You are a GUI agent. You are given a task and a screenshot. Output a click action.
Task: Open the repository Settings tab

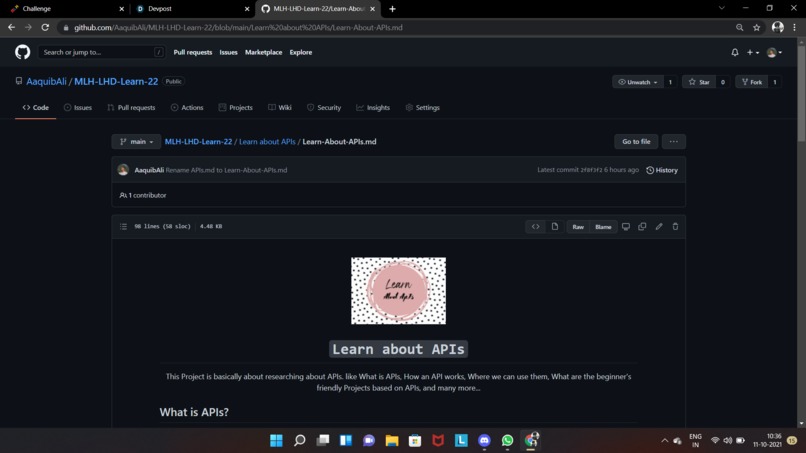423,107
